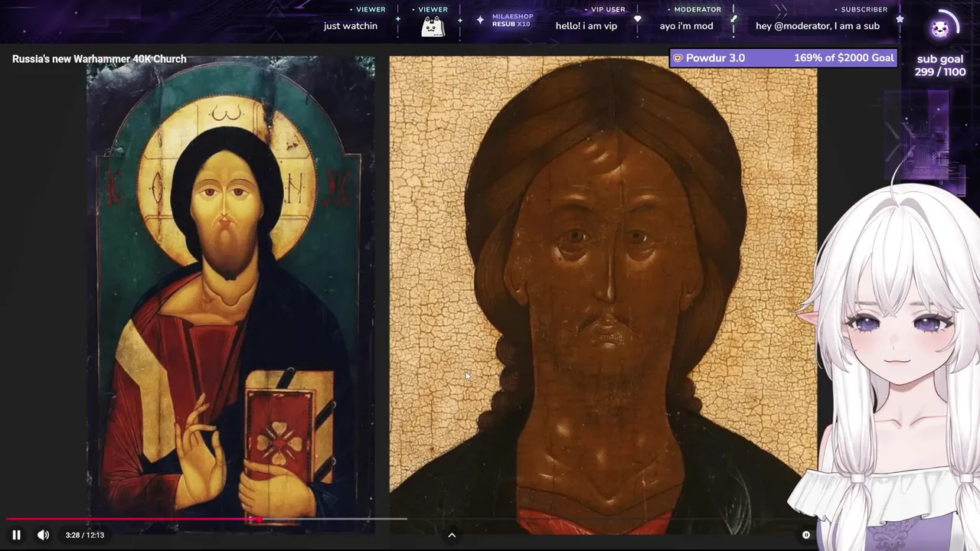
Task: Pause the video playback
Action: [x=16, y=535]
